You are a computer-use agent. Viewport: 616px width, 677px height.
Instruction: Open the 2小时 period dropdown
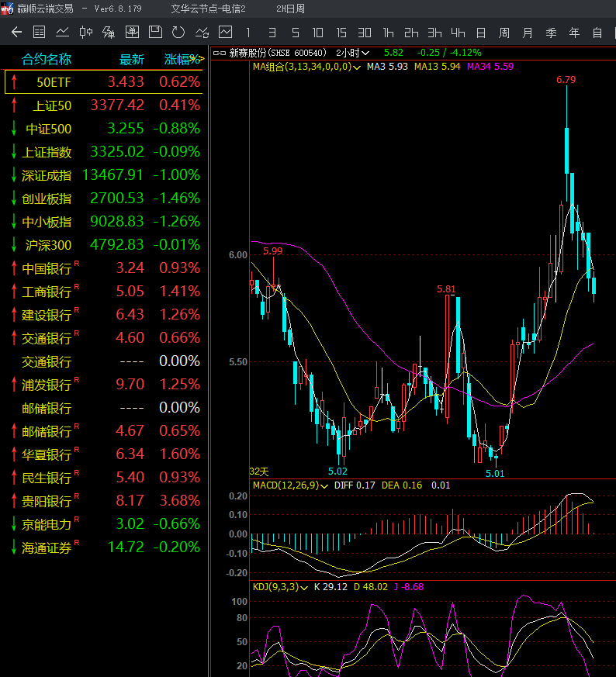353,53
